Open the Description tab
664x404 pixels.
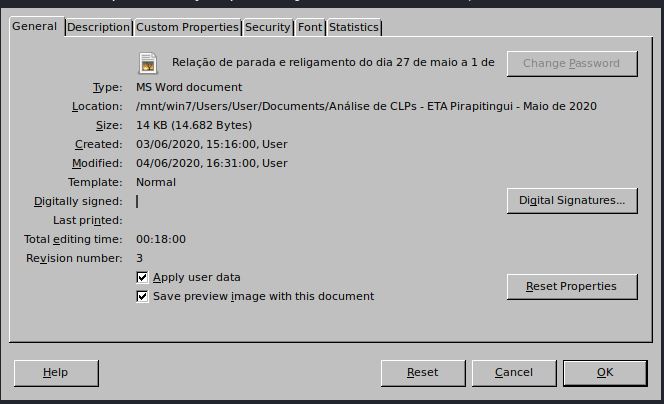[x=98, y=27]
